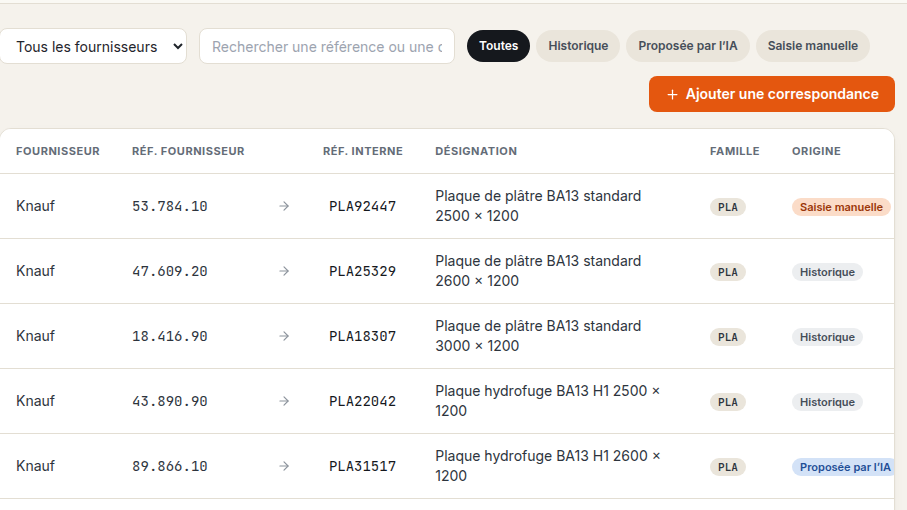Click the FOURNISSEUR column header
Screen dimensions: 907x510
(x=58, y=151)
